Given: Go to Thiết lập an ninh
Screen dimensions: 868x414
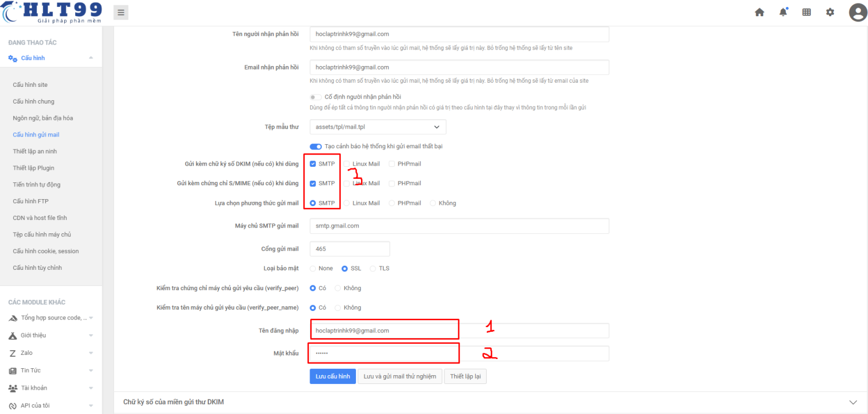Looking at the screenshot, I should click(x=36, y=151).
